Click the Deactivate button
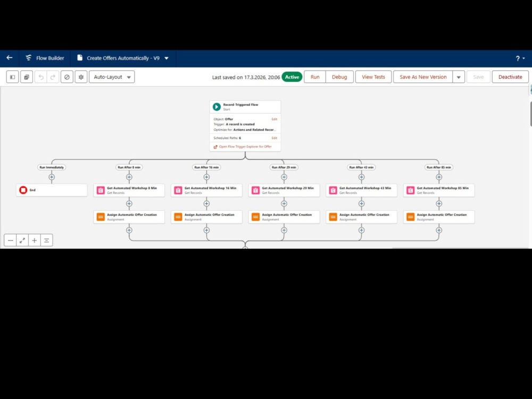This screenshot has width=532, height=399. tap(510, 77)
